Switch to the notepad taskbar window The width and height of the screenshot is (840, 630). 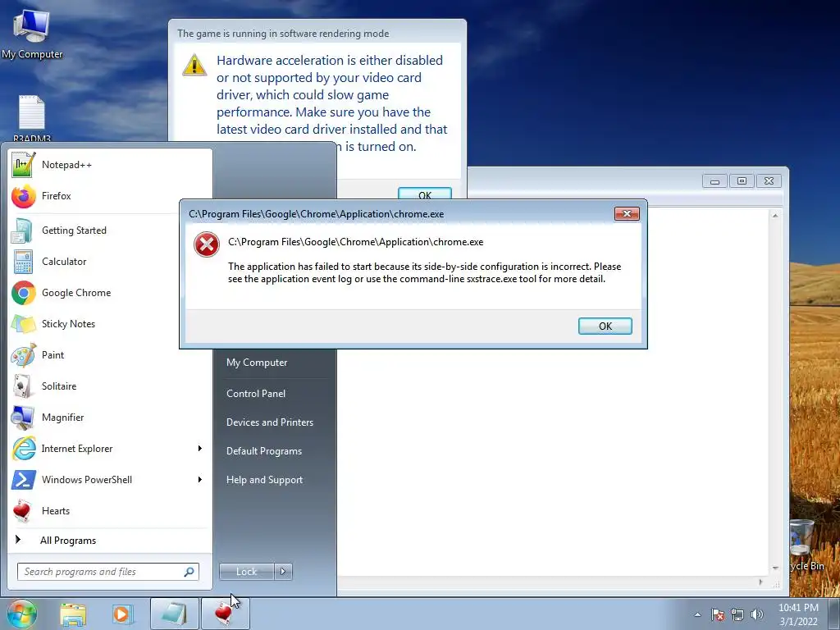click(174, 614)
